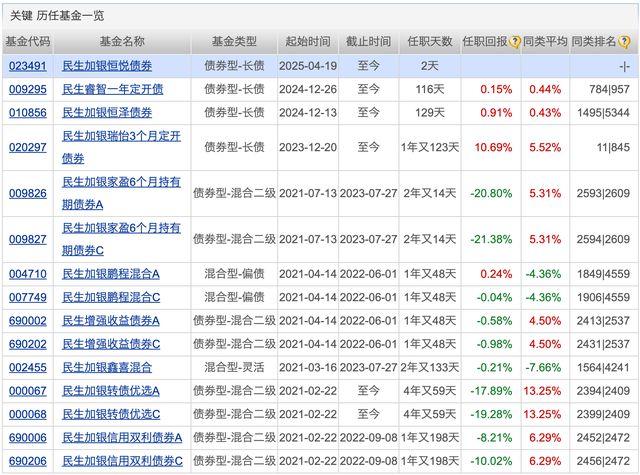This screenshot has height=475, width=640.
Task: Open 民生加银鹏程混合C fund link
Action: click(111, 297)
